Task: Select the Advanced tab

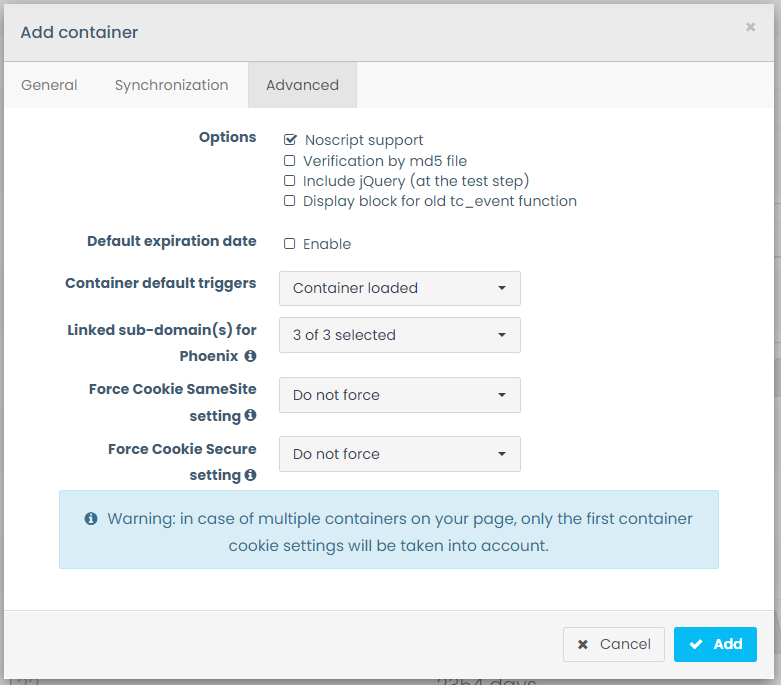Action: [302, 85]
